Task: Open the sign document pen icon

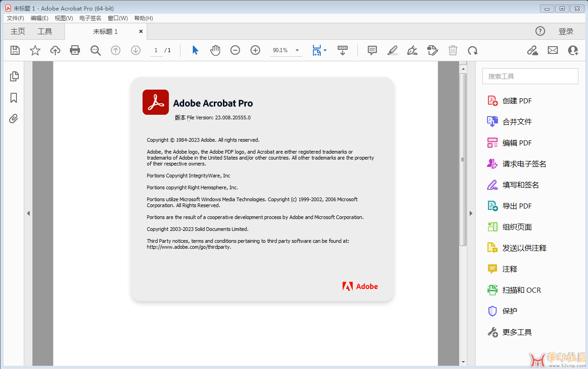Action: (413, 50)
